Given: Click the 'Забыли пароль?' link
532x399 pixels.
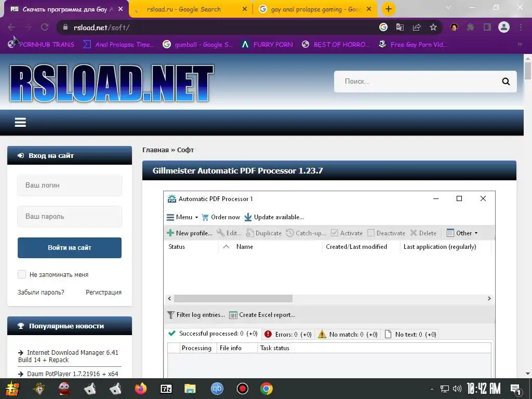Looking at the screenshot, I should (x=41, y=292).
